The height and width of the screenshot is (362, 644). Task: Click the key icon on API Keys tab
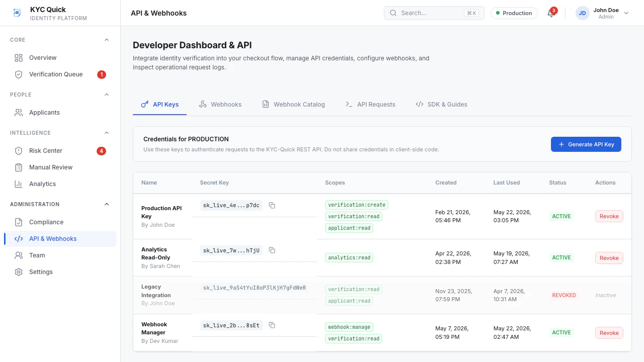(145, 105)
